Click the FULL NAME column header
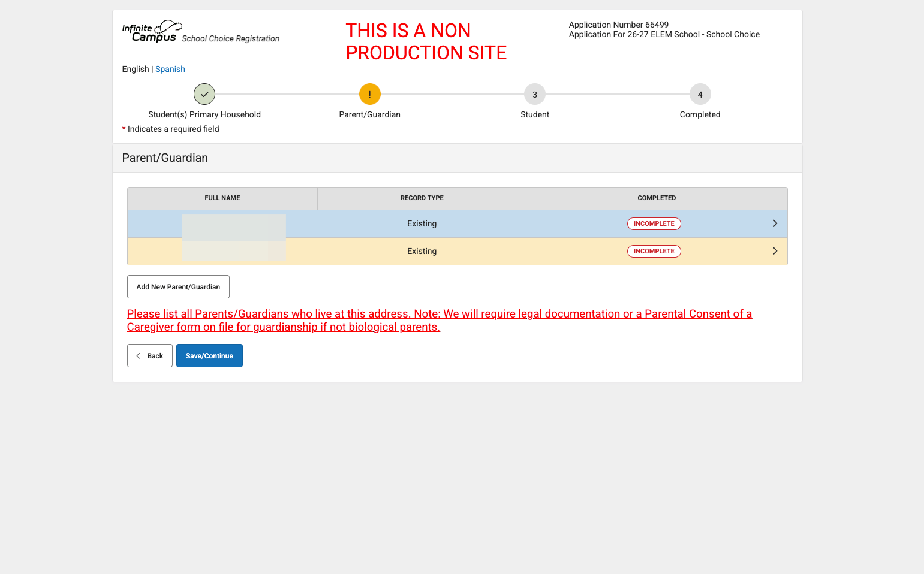 point(222,198)
